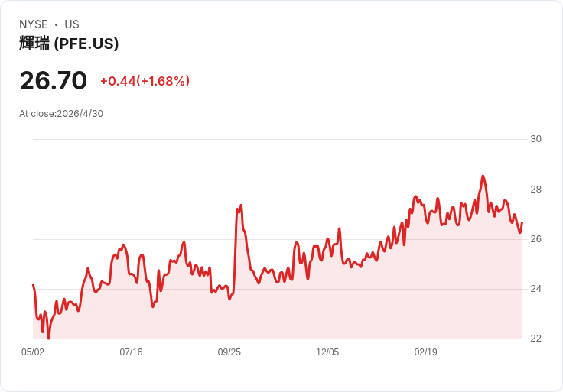Click the At close date text

tap(61, 114)
